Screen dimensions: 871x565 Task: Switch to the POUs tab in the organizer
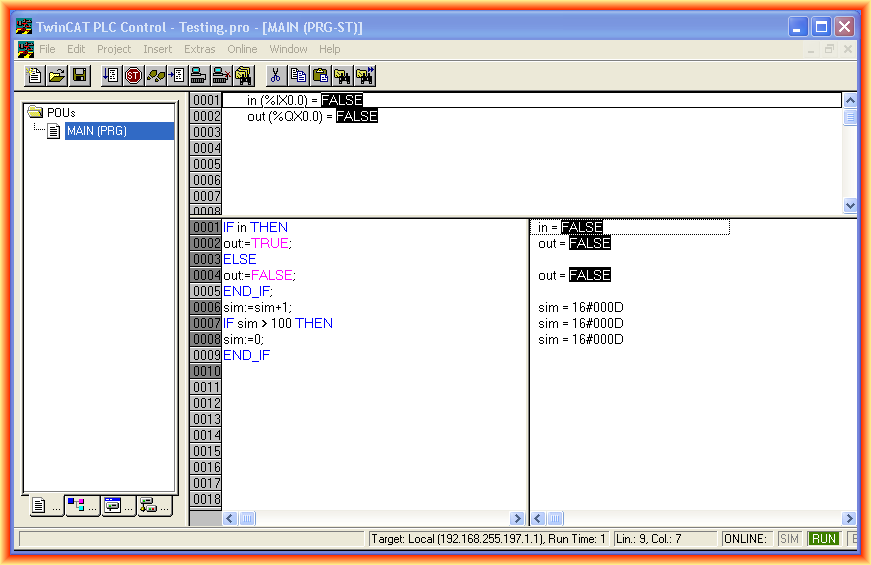pyautogui.click(x=44, y=506)
